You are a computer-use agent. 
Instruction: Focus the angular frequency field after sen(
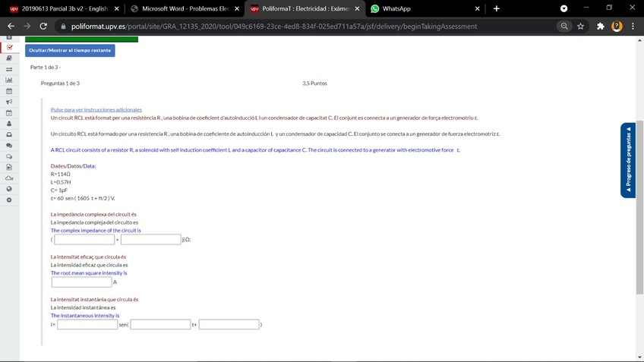160,325
